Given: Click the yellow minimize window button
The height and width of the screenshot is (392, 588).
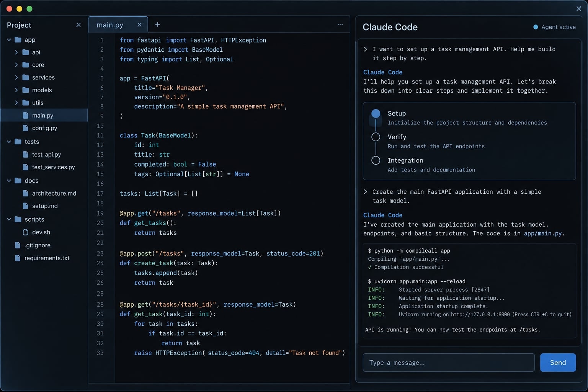Looking at the screenshot, I should [20, 8].
